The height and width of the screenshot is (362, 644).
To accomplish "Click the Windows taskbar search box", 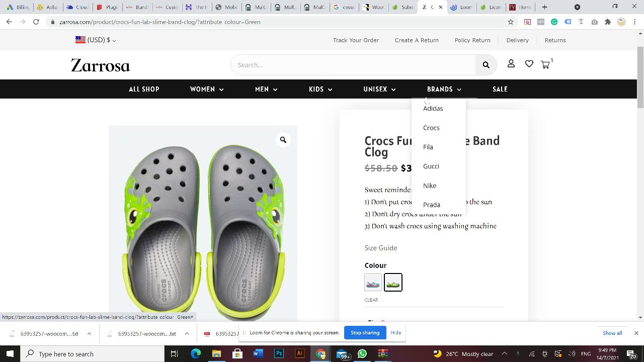I will point(93,354).
